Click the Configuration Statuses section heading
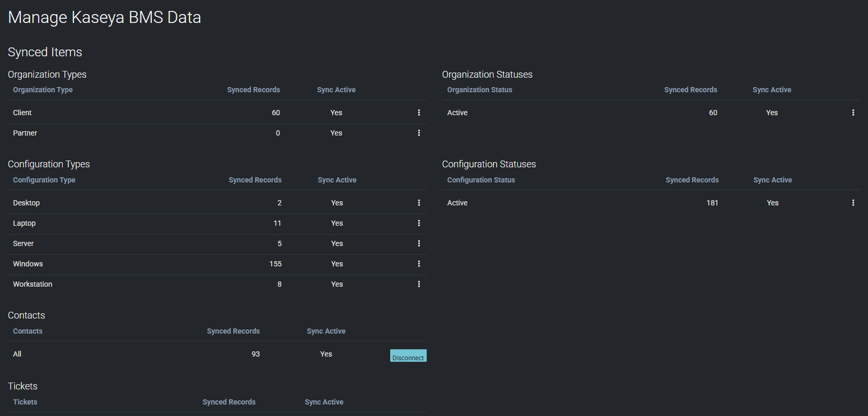The image size is (868, 416). [x=489, y=164]
